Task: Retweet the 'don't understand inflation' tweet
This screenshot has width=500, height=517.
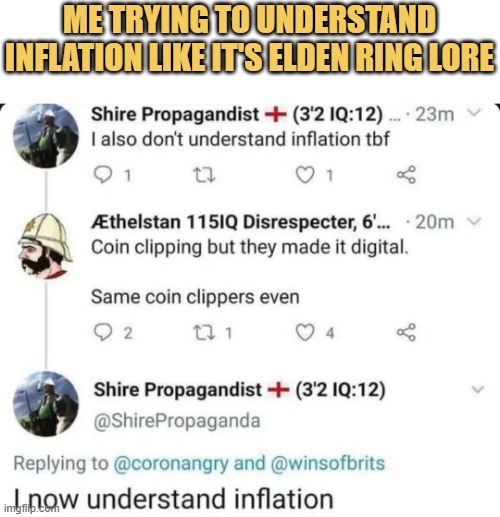Action: click(204, 175)
